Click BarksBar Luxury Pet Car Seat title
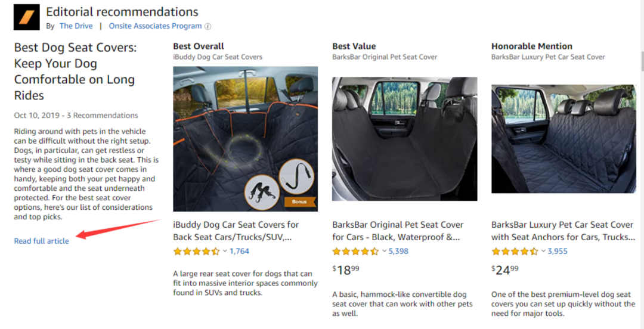Image resolution: width=644 pixels, height=329 pixels. click(x=562, y=231)
